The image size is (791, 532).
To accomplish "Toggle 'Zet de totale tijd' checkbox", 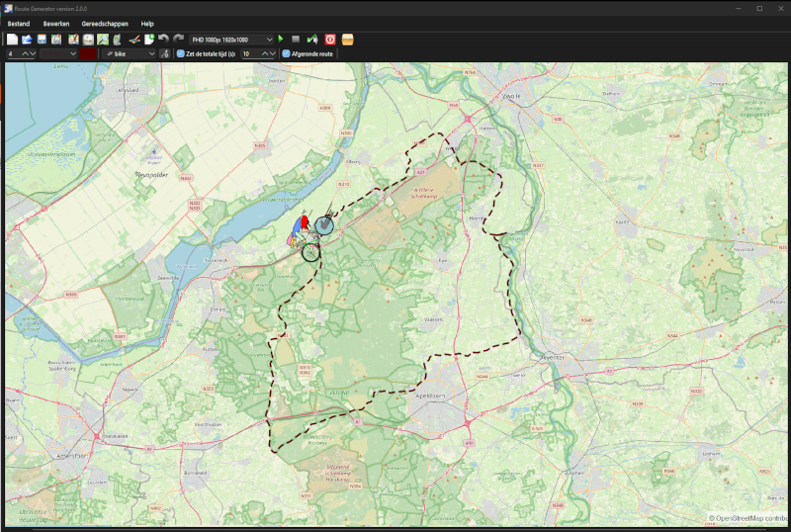I will (181, 53).
